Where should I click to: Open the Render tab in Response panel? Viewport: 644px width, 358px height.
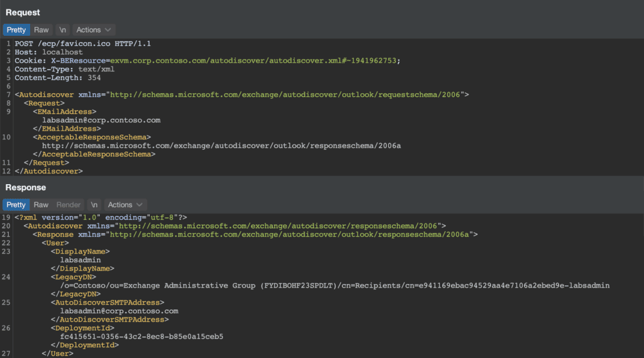pyautogui.click(x=68, y=205)
